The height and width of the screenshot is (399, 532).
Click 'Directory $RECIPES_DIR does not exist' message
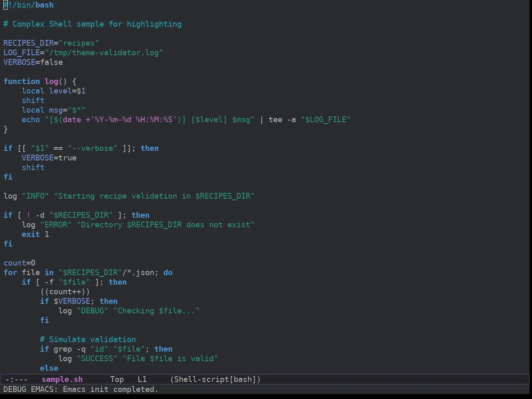pos(166,225)
